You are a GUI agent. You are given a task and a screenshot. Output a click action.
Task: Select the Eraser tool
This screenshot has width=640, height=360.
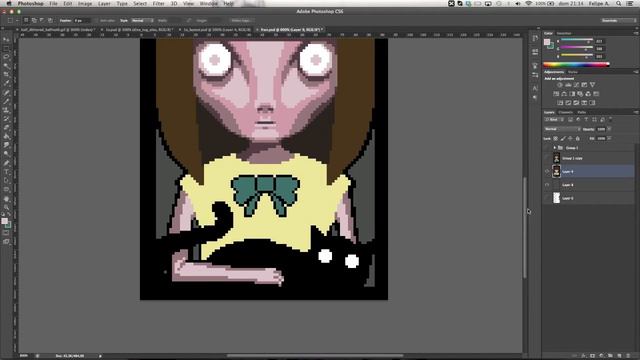point(6,128)
